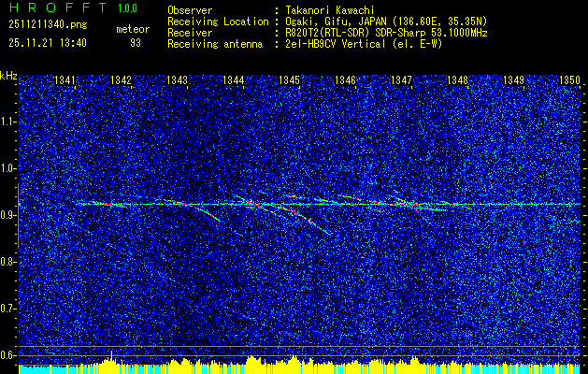The width and height of the screenshot is (588, 374).
Task: Click time marker 1346
Action: coord(345,80)
